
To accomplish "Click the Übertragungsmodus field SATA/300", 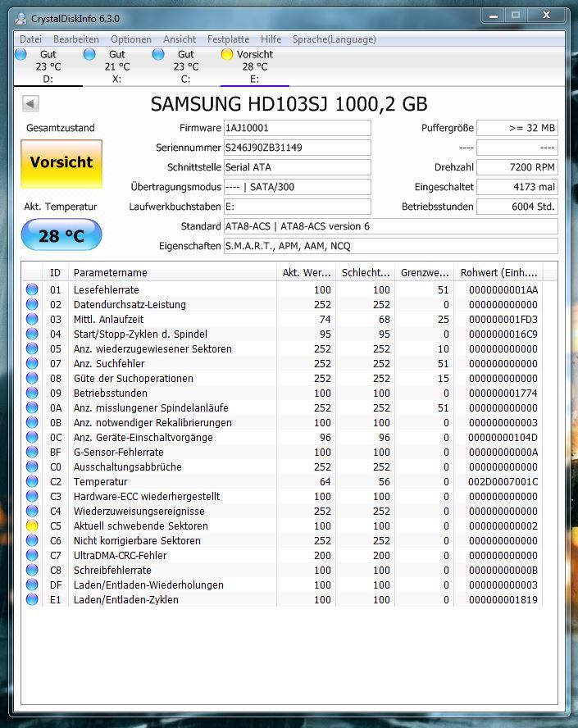I will (297, 187).
